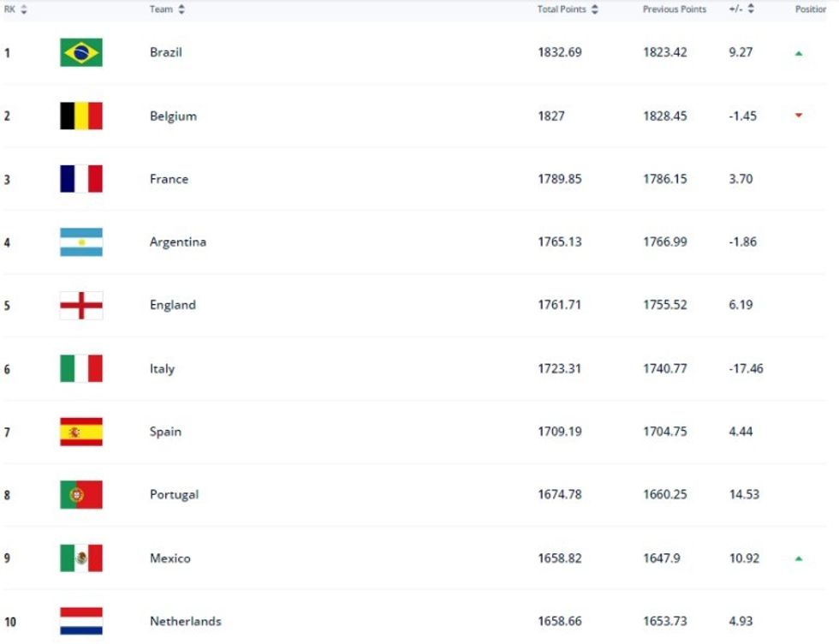Open the Argentina team link
The width and height of the screenshot is (839, 644).
coord(178,242)
